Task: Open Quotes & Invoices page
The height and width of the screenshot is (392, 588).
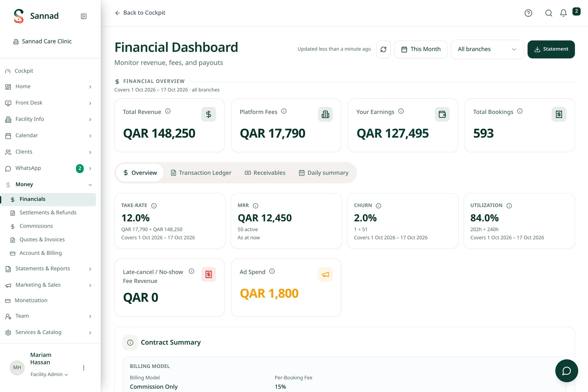Action: tap(48, 240)
